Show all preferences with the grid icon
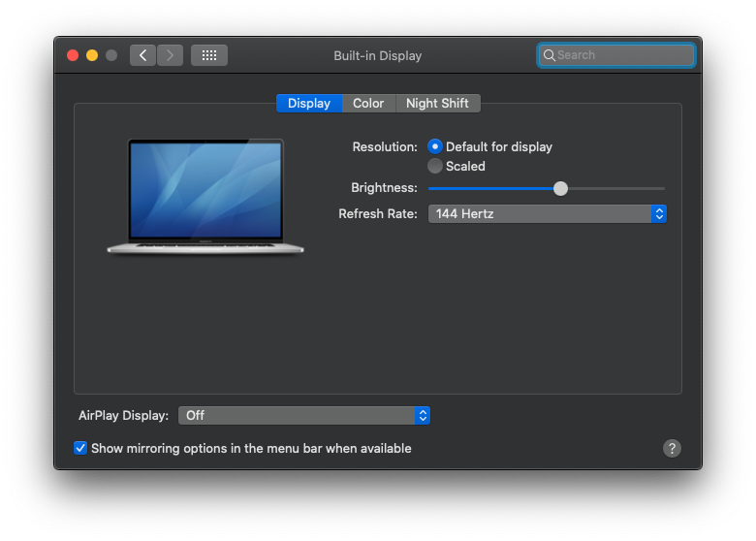The width and height of the screenshot is (756, 541). tap(209, 55)
